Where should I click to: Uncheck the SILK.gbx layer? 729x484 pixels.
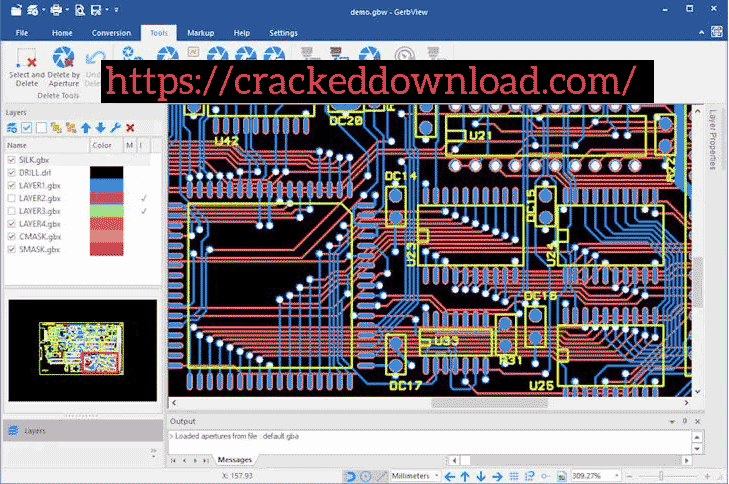click(11, 160)
